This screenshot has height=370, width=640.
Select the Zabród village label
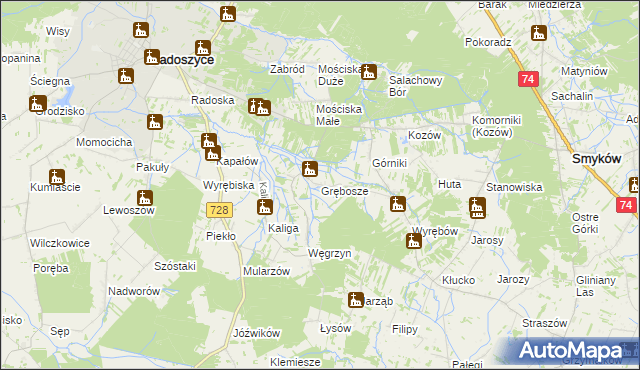click(x=287, y=69)
